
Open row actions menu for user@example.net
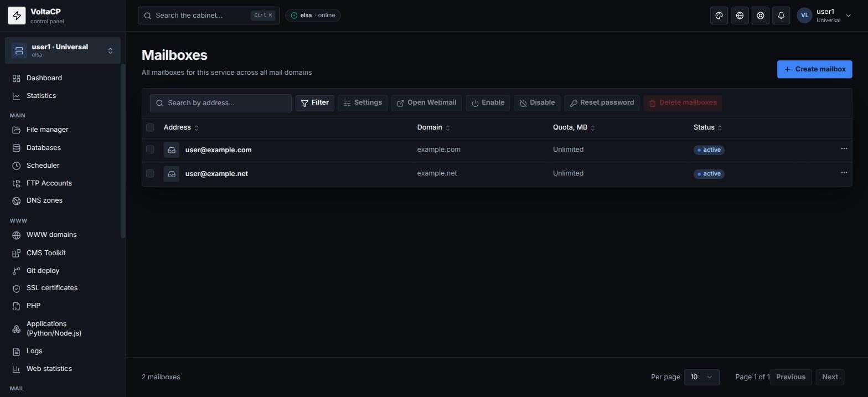(844, 173)
